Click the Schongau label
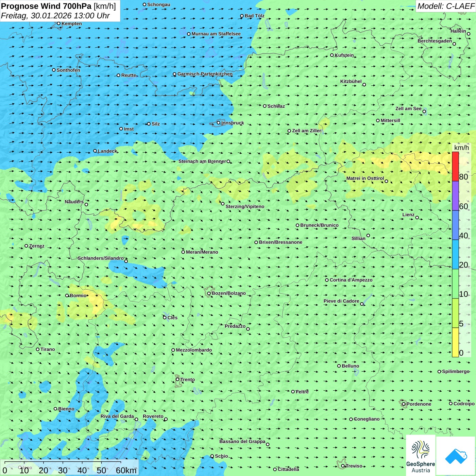Image resolution: width=476 pixels, height=476 pixels. click(x=159, y=4)
